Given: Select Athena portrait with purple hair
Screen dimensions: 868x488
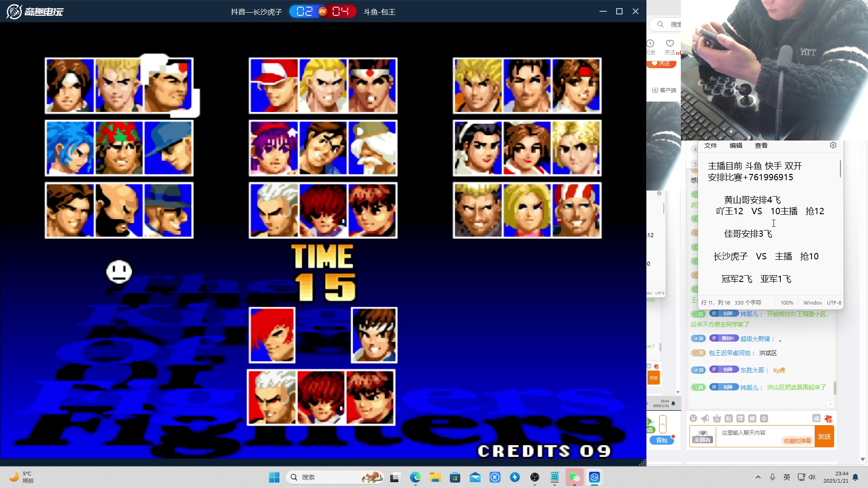Looking at the screenshot, I should [x=274, y=148].
